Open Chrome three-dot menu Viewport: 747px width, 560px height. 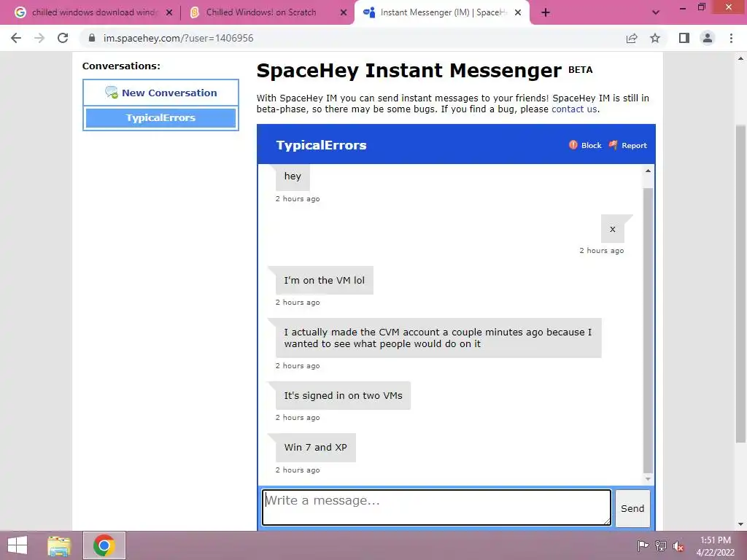pos(731,38)
